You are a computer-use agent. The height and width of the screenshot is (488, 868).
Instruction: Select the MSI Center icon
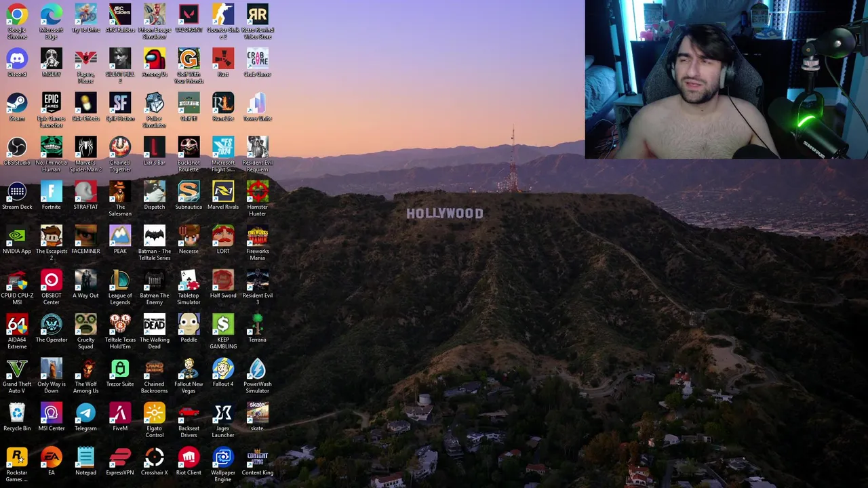click(x=52, y=413)
